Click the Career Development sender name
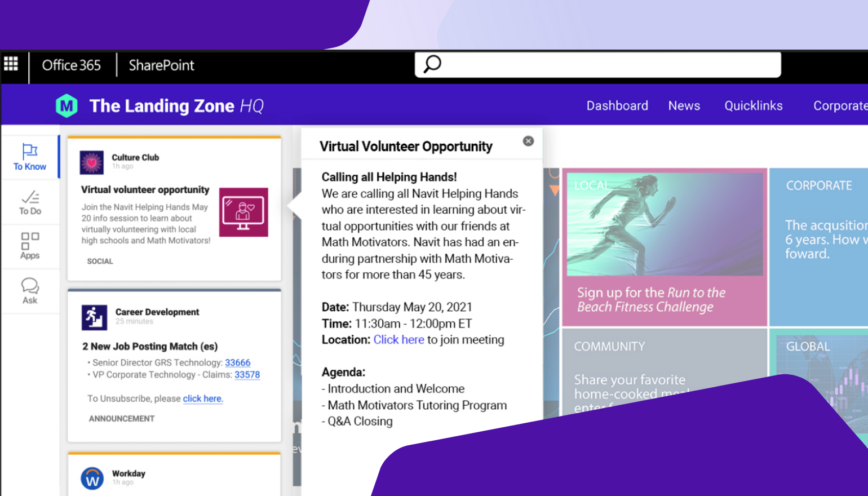Viewport: 868px width, 496px height. 157,312
